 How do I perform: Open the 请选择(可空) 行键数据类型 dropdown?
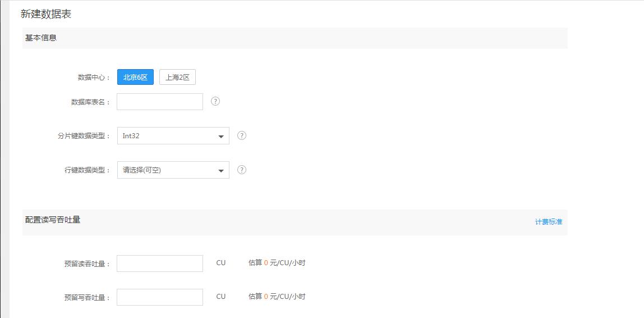pyautogui.click(x=173, y=170)
